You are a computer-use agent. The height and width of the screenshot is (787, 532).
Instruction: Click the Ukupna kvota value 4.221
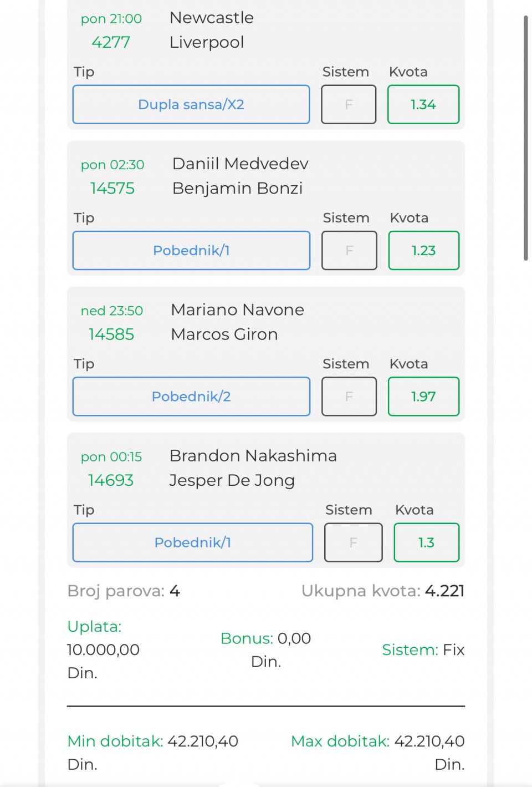coord(444,591)
